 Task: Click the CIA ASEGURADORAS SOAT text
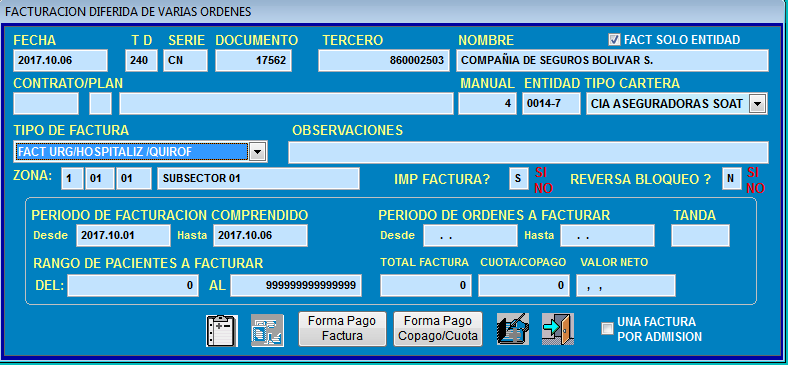[x=667, y=104]
